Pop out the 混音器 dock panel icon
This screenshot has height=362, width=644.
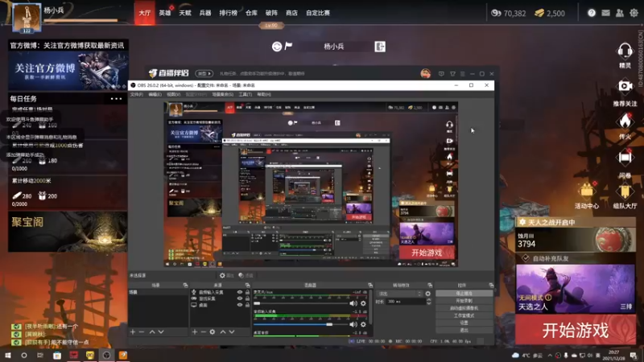pos(370,285)
